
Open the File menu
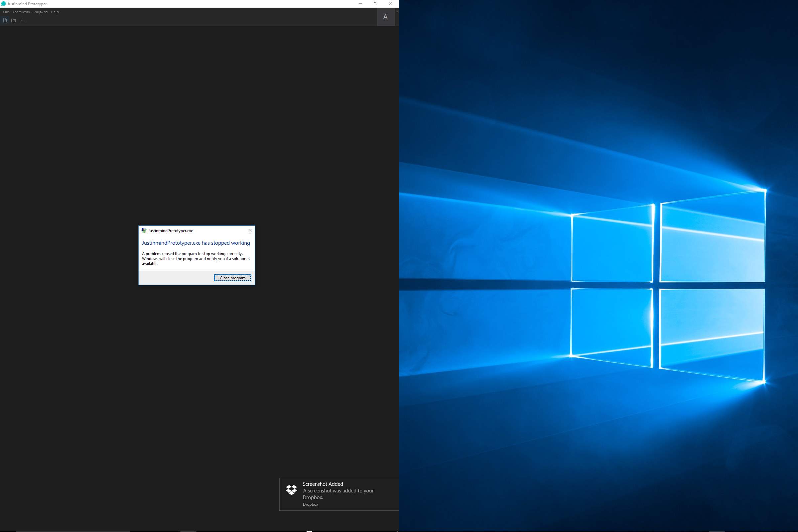(6, 12)
